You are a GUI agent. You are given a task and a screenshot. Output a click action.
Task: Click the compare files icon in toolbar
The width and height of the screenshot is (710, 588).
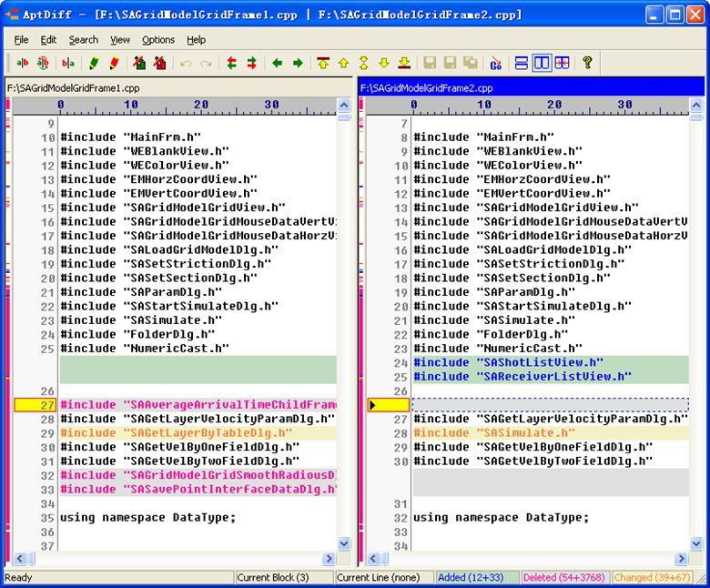pos(22,63)
